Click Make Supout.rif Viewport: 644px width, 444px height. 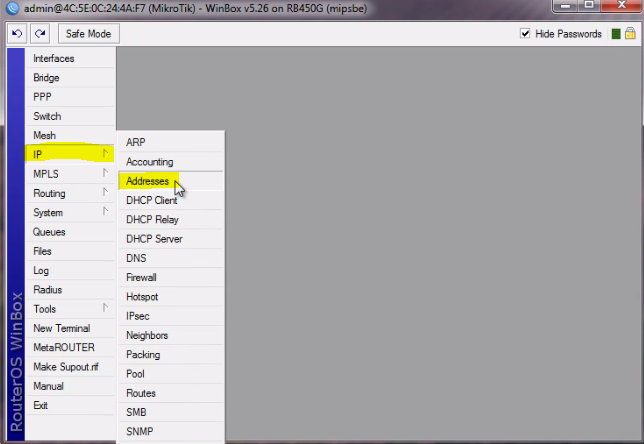tap(70, 367)
